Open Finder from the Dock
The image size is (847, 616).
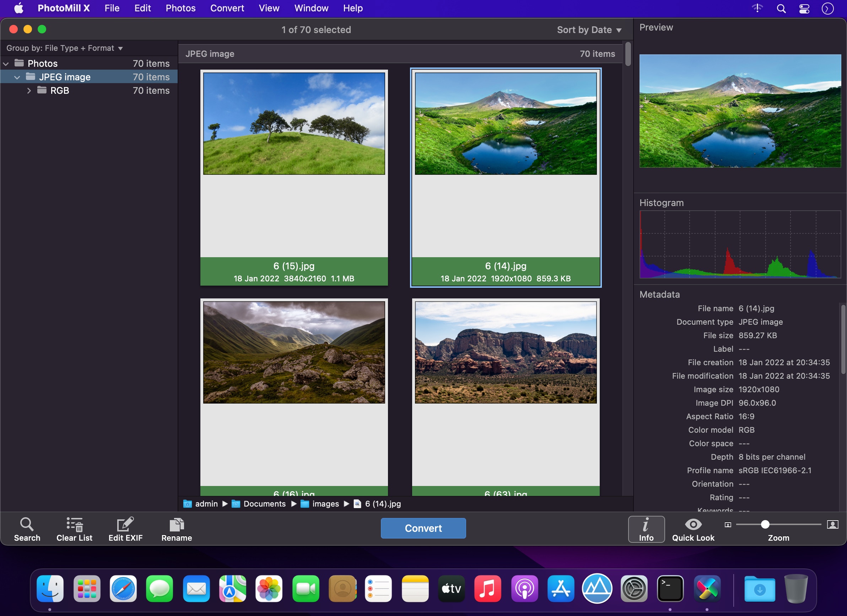coord(50,589)
